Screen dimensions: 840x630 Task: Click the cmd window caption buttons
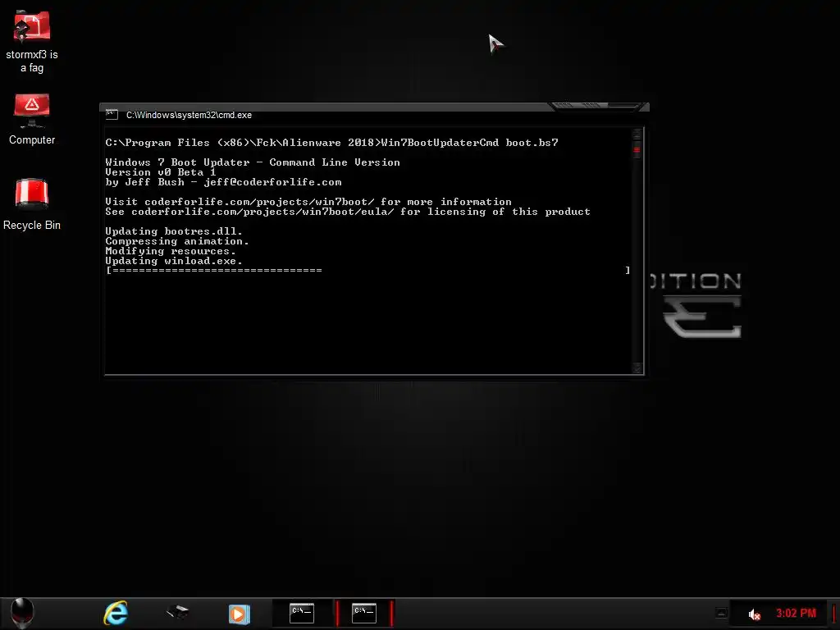coord(598,106)
